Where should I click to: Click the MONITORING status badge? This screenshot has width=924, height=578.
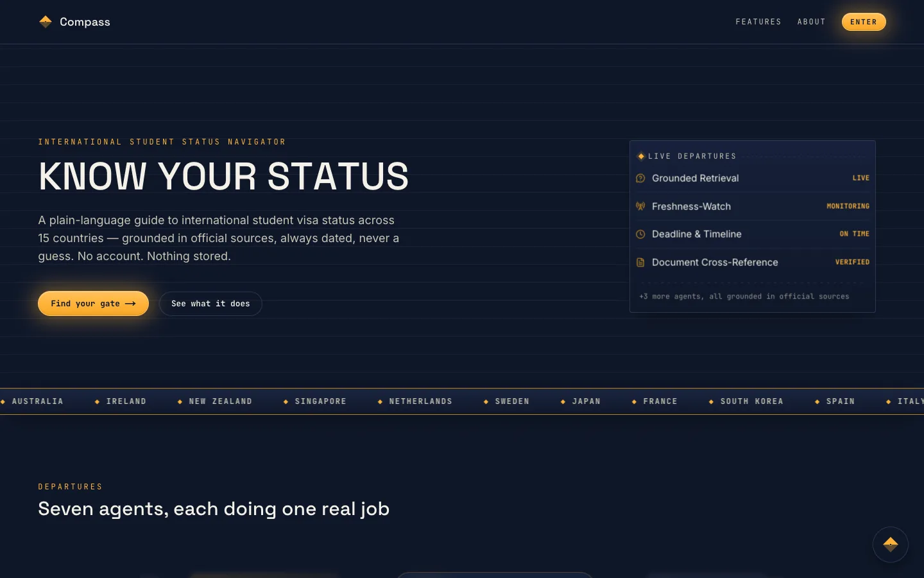(x=848, y=206)
